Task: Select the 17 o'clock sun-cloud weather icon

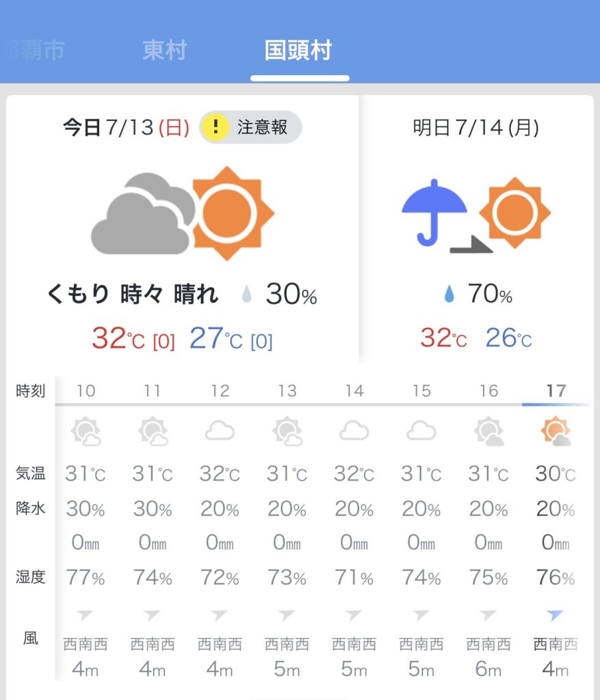Action: pos(556,431)
